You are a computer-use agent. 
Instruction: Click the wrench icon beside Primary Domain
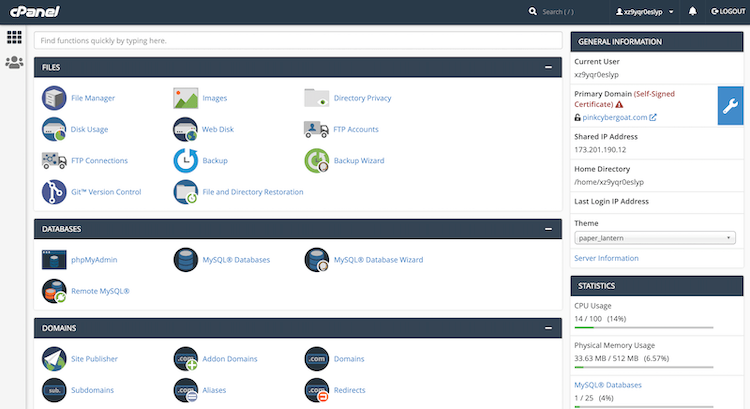(x=731, y=105)
